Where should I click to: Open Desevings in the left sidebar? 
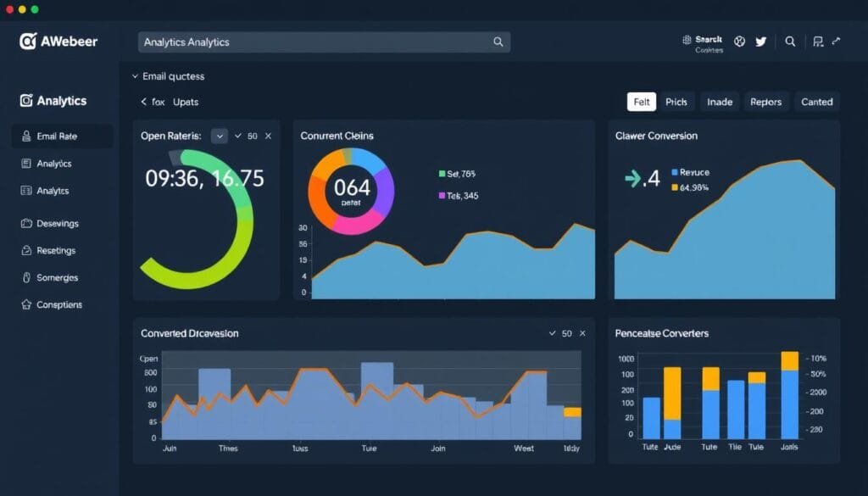pyautogui.click(x=57, y=224)
